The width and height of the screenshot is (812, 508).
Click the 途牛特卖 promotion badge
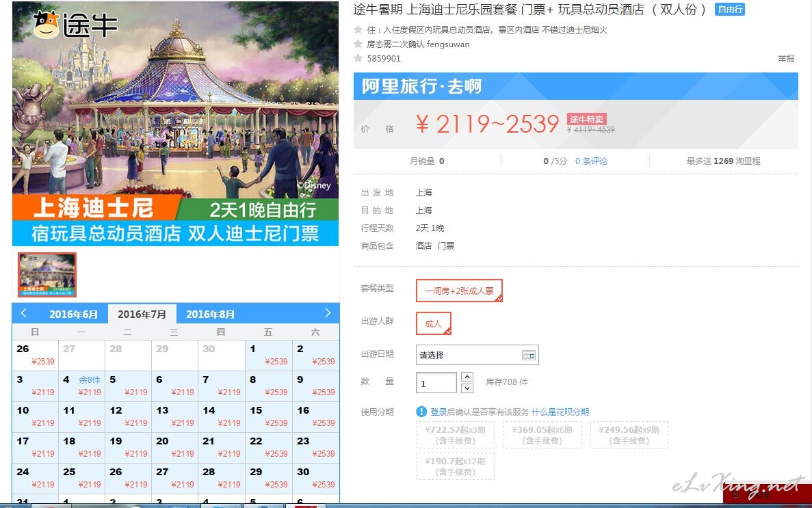[586, 119]
